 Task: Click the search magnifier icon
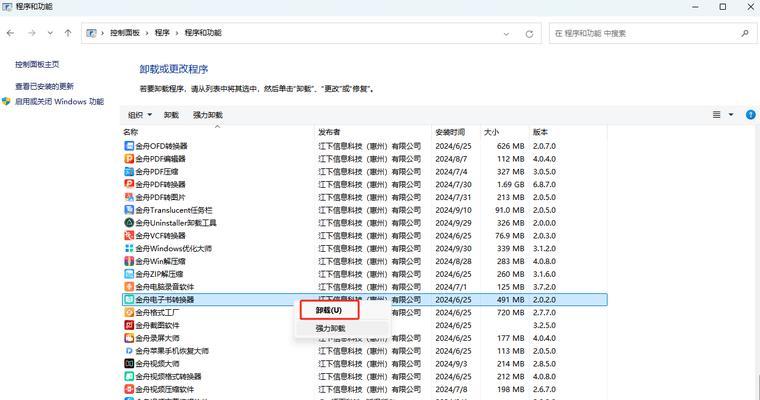point(745,33)
